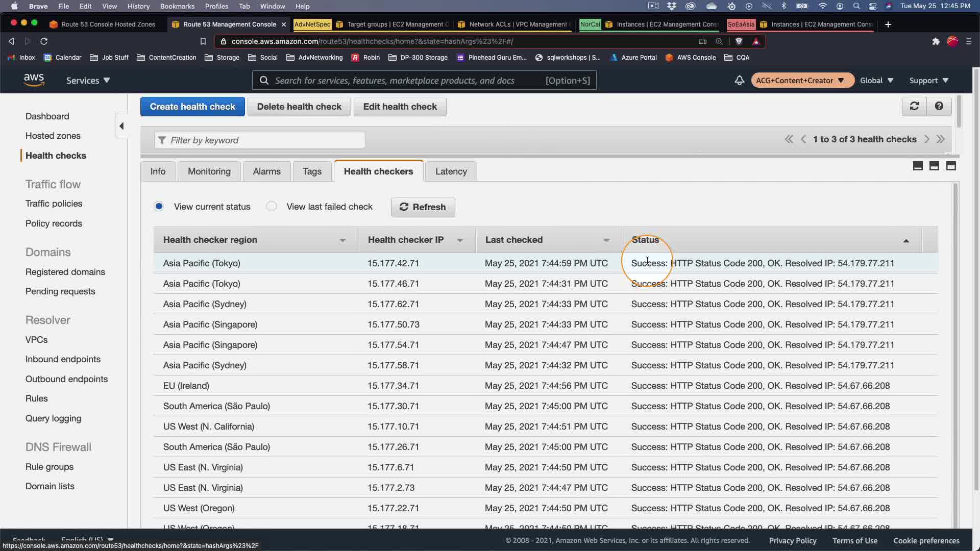Open the Global region dropdown
Viewport: 980px width, 551px height.
pyautogui.click(x=876, y=81)
